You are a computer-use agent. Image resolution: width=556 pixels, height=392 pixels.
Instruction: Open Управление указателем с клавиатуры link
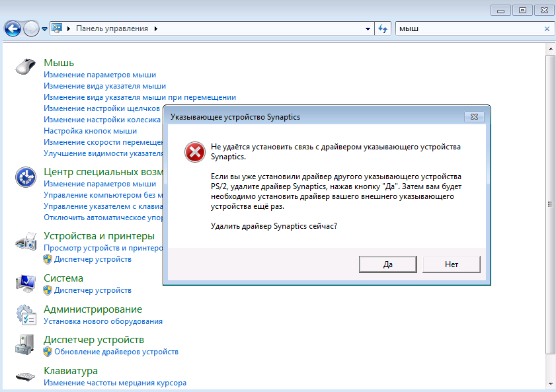pyautogui.click(x=103, y=206)
